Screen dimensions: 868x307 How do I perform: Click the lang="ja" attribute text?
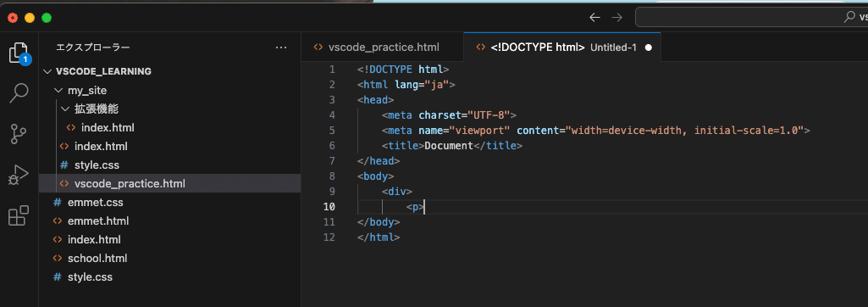tap(422, 85)
